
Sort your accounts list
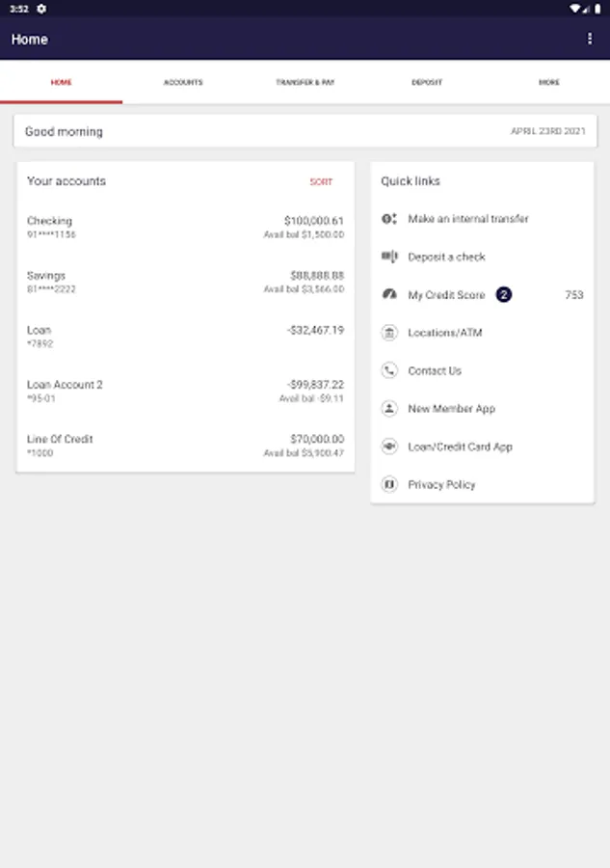coord(321,181)
